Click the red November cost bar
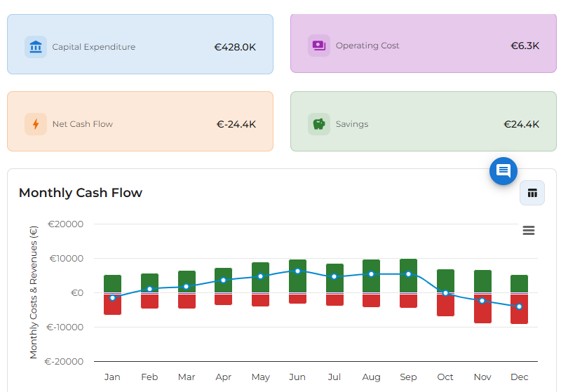 (x=482, y=312)
